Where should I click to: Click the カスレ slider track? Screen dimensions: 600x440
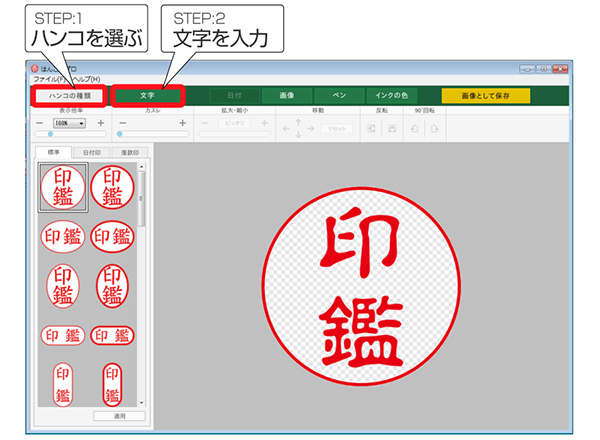click(x=150, y=134)
